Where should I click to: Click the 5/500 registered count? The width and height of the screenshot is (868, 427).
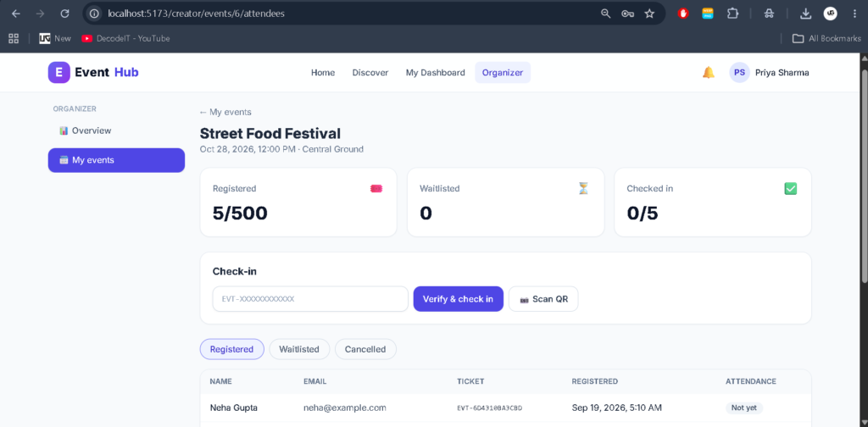240,213
